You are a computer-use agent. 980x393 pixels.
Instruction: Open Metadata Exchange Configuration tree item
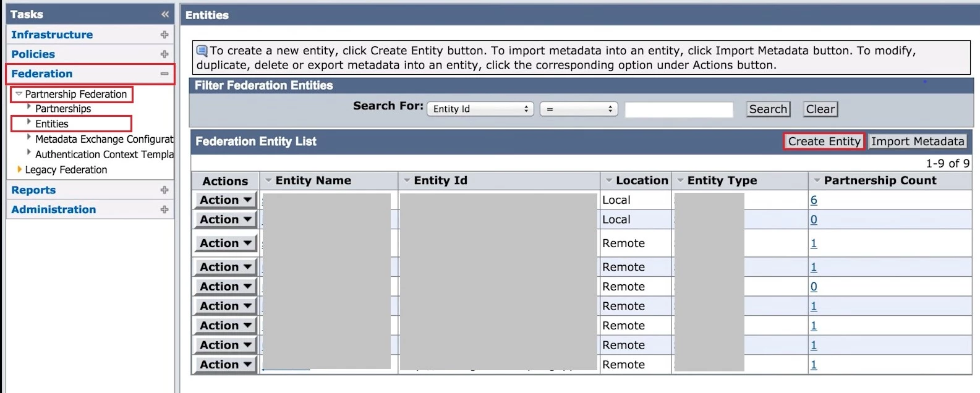point(104,139)
